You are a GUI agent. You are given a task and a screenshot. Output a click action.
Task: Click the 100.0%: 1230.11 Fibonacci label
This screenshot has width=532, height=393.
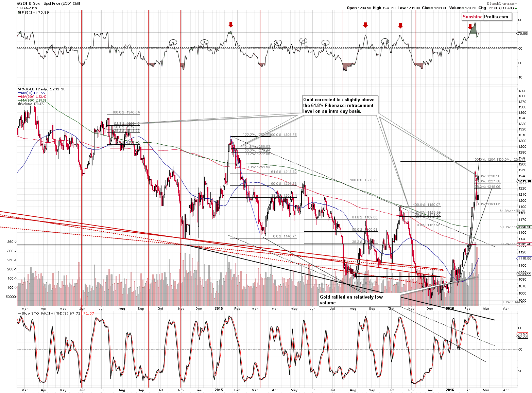pyautogui.click(x=364, y=180)
